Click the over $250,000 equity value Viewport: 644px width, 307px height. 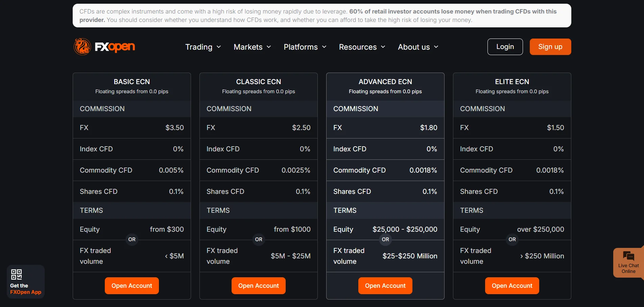point(541,229)
